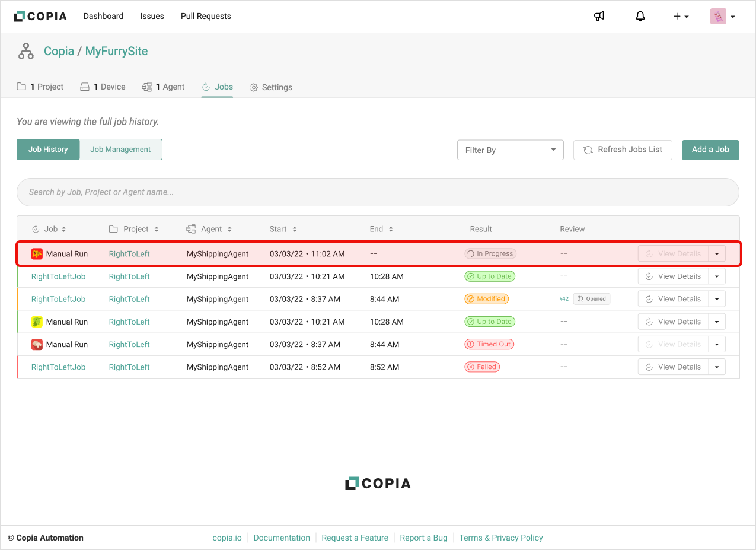This screenshot has width=756, height=550.
Task: Click the announcements megaphone icon
Action: (599, 17)
